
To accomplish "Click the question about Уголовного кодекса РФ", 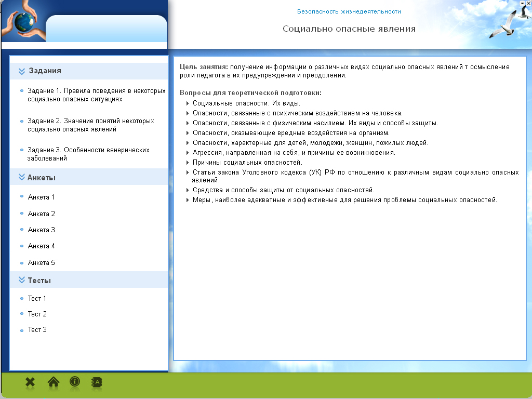I will [x=355, y=176].
